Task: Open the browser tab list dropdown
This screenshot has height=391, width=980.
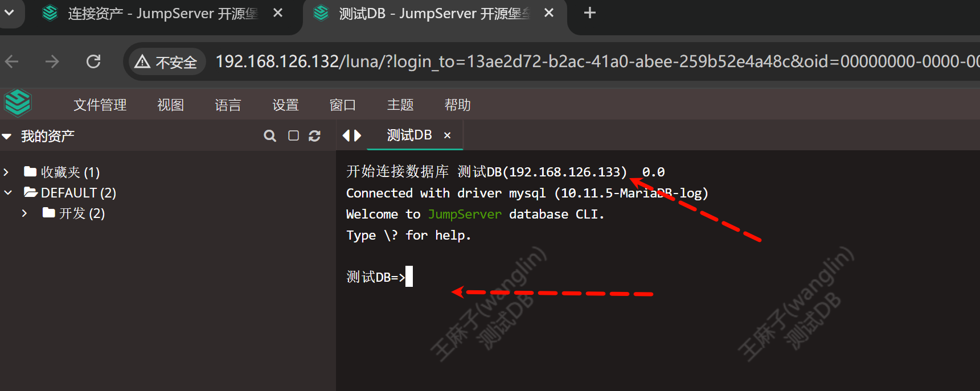Action: click(x=10, y=12)
